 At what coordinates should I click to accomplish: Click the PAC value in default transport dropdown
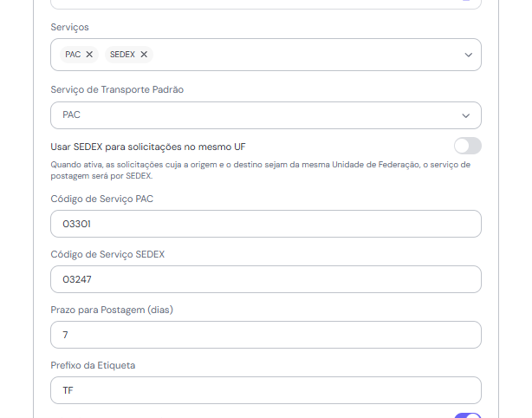(72, 115)
